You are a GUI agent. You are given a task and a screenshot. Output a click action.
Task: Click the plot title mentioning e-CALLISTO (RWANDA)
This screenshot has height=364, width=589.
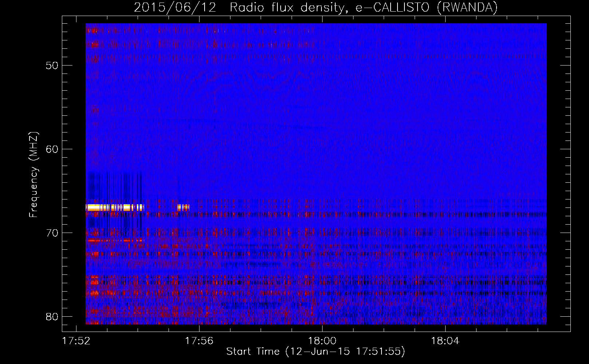click(316, 7)
